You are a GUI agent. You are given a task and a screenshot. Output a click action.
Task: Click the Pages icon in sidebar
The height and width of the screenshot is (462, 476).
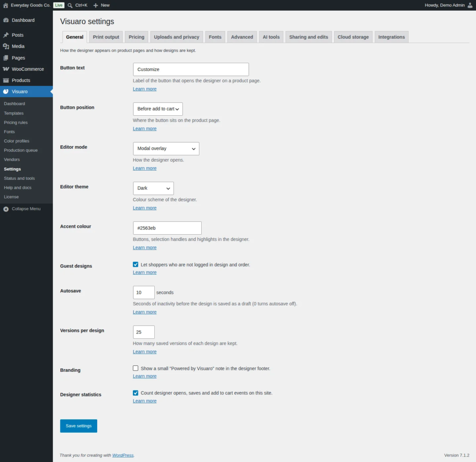click(6, 58)
